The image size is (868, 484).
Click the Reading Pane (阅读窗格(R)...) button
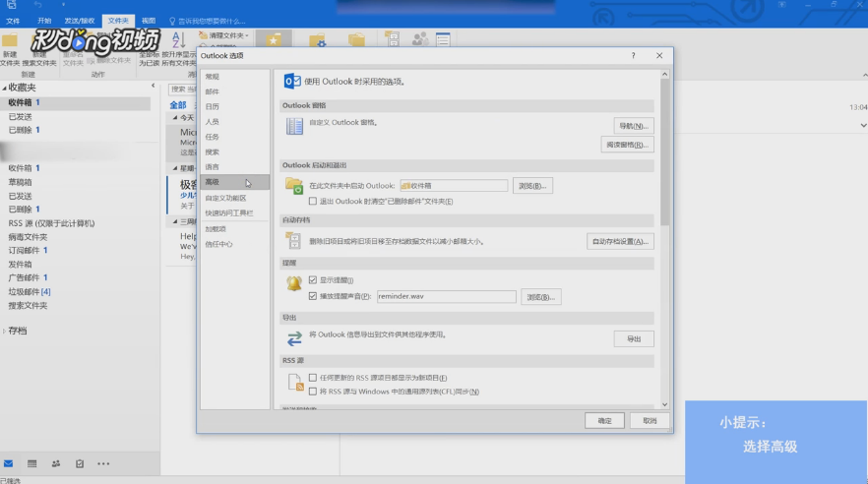pos(627,145)
